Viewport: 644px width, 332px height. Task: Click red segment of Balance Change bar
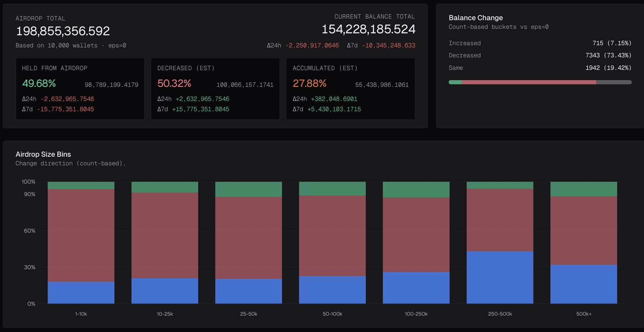click(x=529, y=82)
